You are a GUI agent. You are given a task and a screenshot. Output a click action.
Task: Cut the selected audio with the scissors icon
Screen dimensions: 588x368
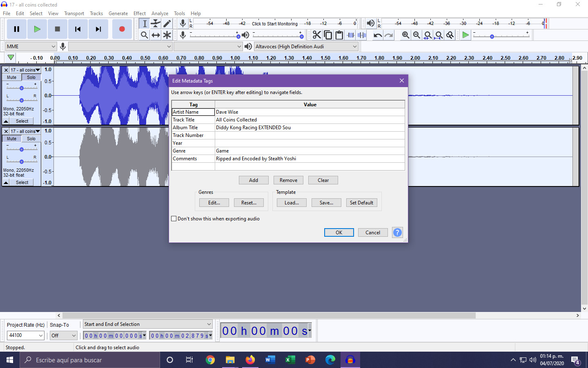pos(317,35)
